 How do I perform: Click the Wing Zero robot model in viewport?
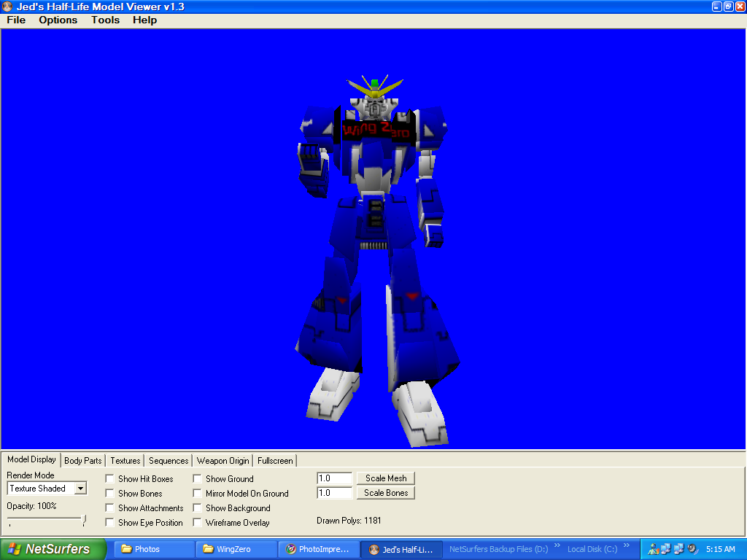click(x=376, y=260)
